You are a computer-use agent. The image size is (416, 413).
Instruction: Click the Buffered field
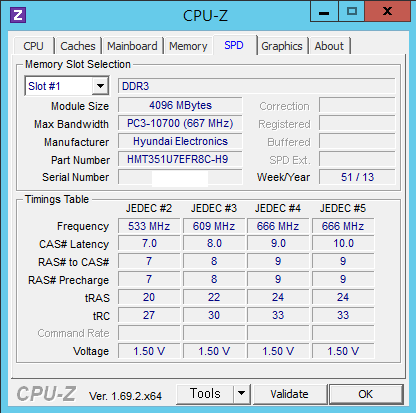357,141
